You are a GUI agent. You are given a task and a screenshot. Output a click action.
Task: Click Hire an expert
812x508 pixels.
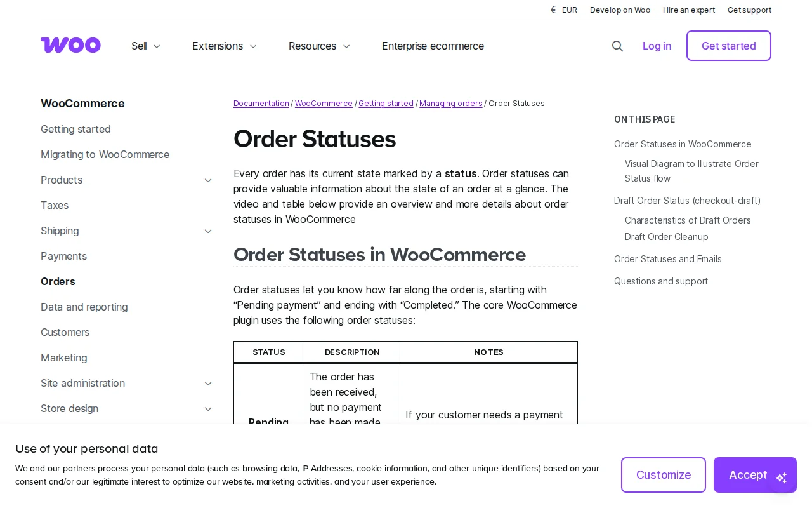pos(689,10)
